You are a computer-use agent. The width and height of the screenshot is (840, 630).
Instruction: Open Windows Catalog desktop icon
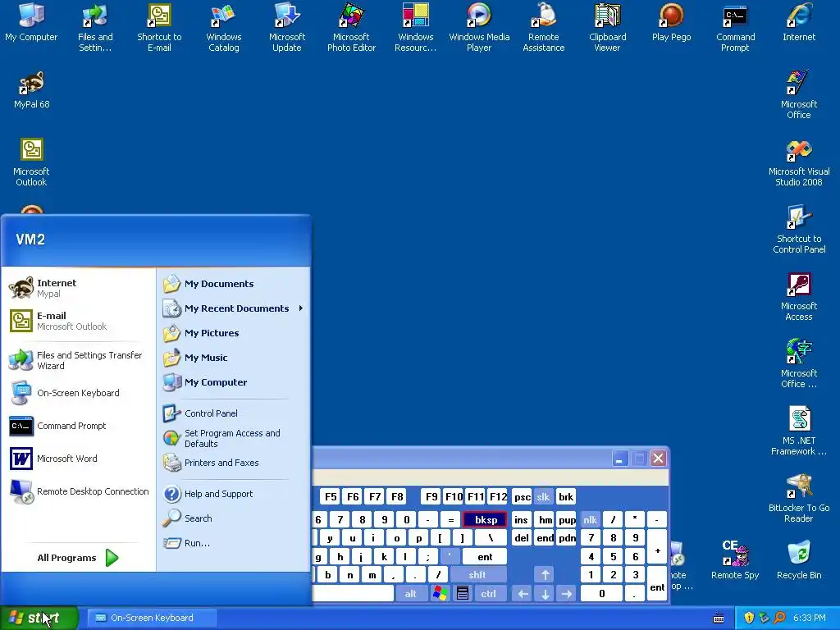pyautogui.click(x=223, y=27)
